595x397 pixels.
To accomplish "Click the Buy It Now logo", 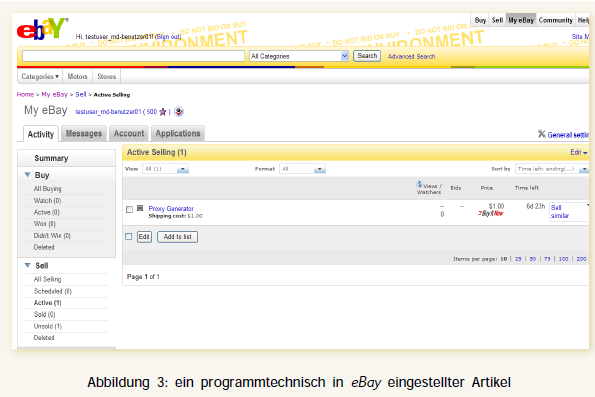I will click(x=491, y=213).
